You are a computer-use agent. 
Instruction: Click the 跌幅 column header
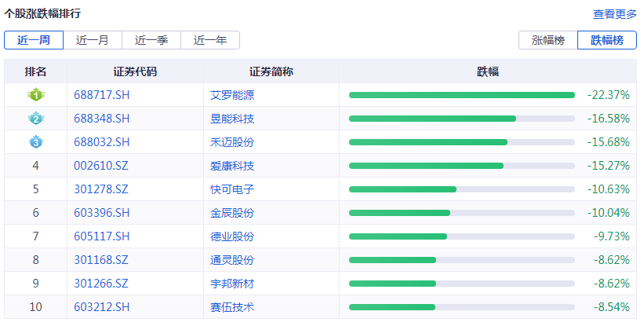tap(488, 71)
